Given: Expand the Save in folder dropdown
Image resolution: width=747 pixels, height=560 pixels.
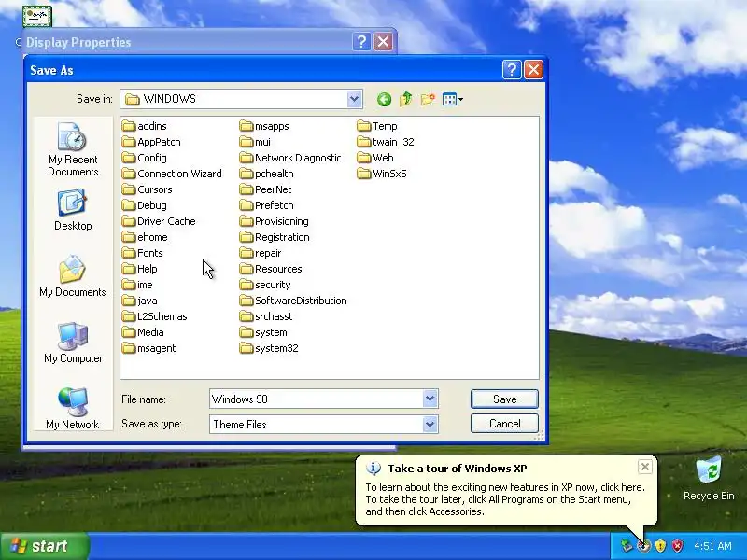Looking at the screenshot, I should [354, 99].
